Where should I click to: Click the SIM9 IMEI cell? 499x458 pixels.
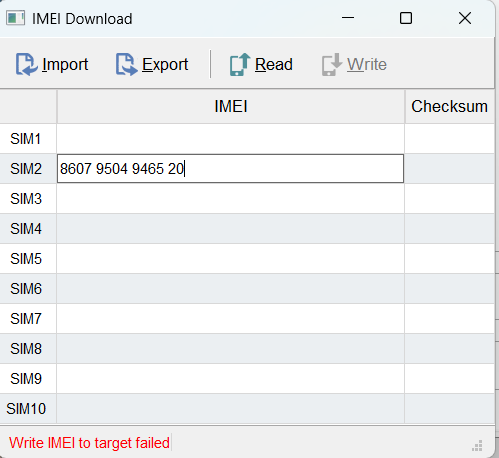pyautogui.click(x=231, y=379)
